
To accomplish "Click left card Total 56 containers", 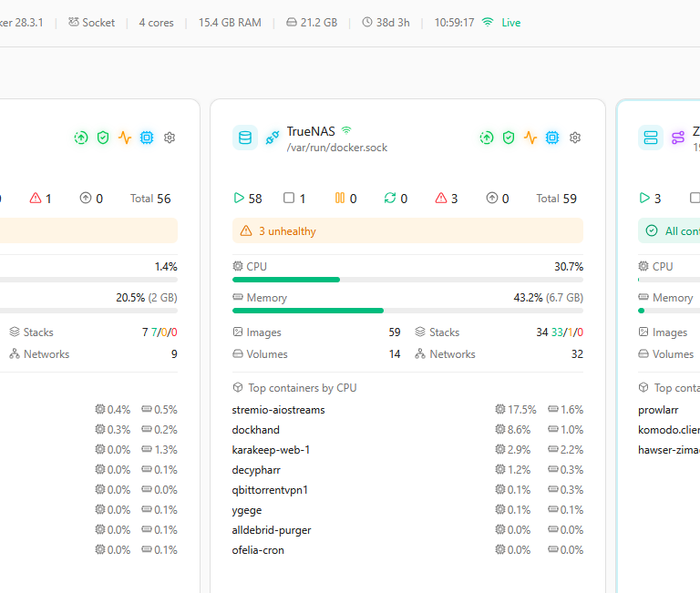I will click(x=150, y=198).
